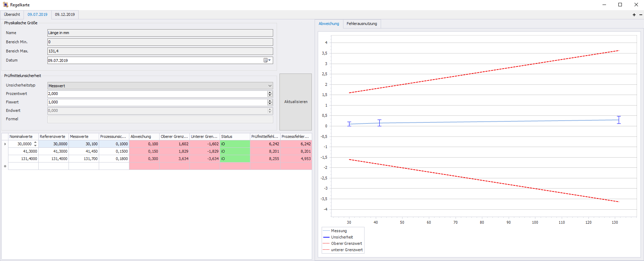
Task: Increment the Nominalwerte 30,0000 cell spinner
Action: point(35,142)
